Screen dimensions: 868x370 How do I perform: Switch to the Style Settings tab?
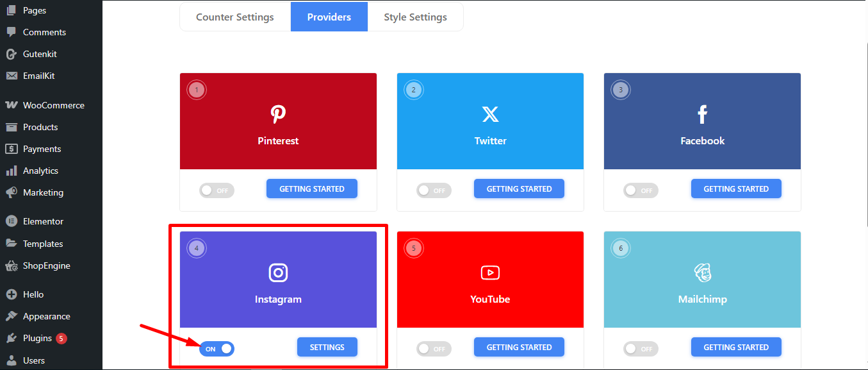tap(415, 17)
